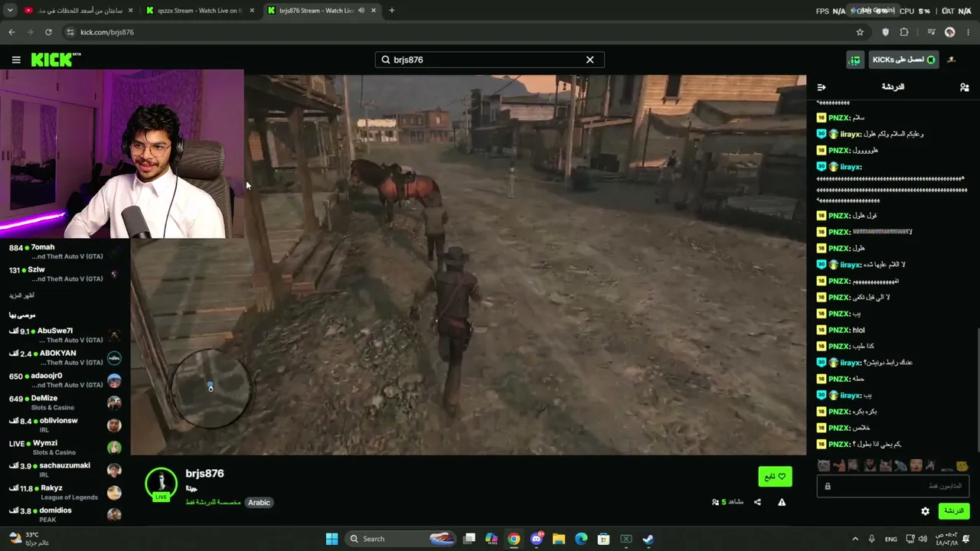
Task: Open the taskbar volume control
Action: 924,539
